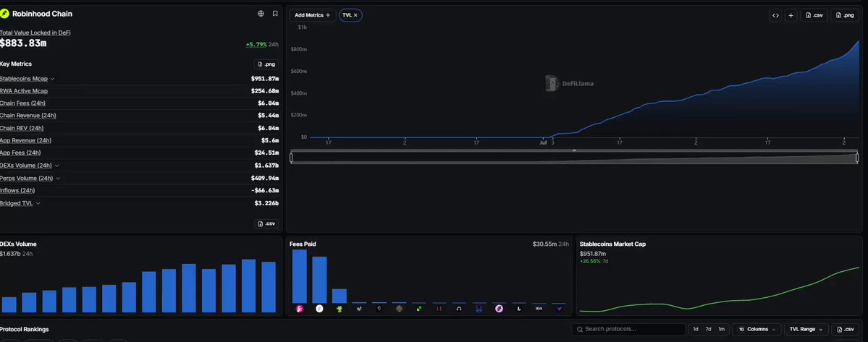
Task: Click the white headphones-shaped protocol icon
Action: (459, 309)
